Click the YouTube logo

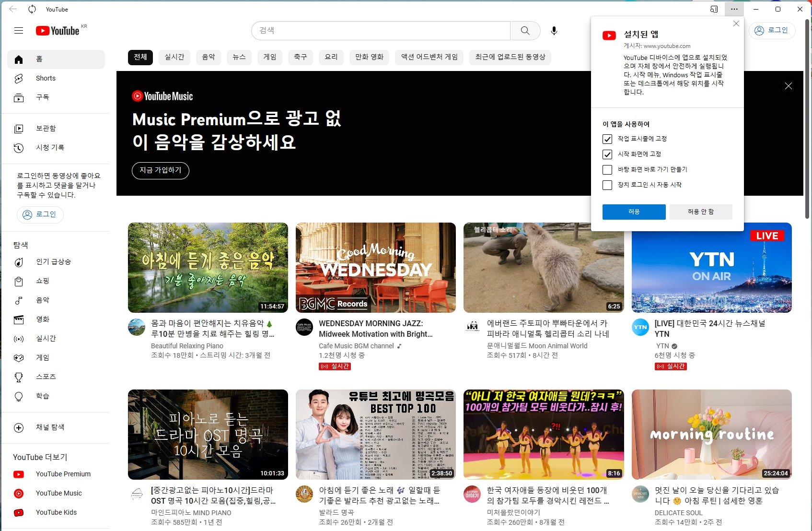click(x=58, y=31)
